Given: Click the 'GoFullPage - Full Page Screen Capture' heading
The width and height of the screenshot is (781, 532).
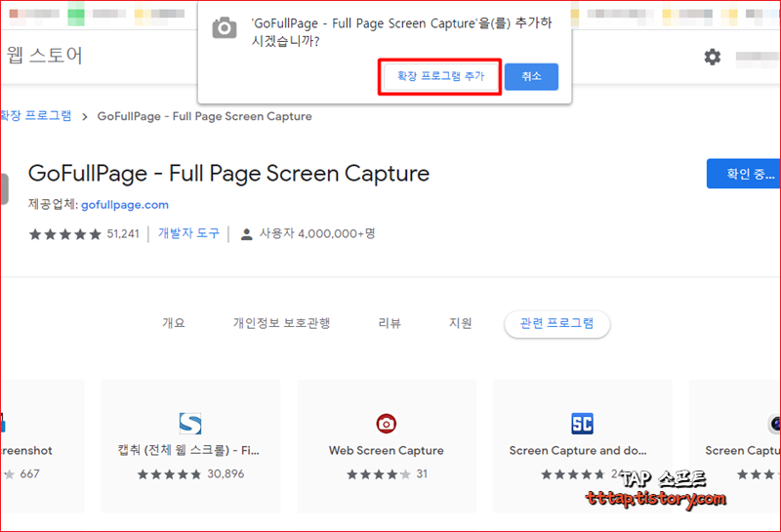Looking at the screenshot, I should point(228,174).
